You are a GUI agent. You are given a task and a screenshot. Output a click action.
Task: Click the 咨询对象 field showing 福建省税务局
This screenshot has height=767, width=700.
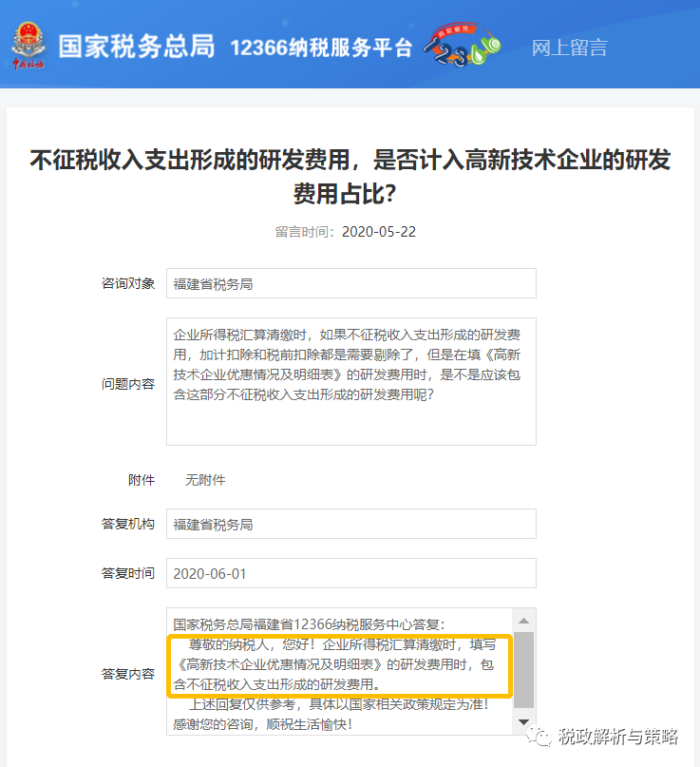350,283
